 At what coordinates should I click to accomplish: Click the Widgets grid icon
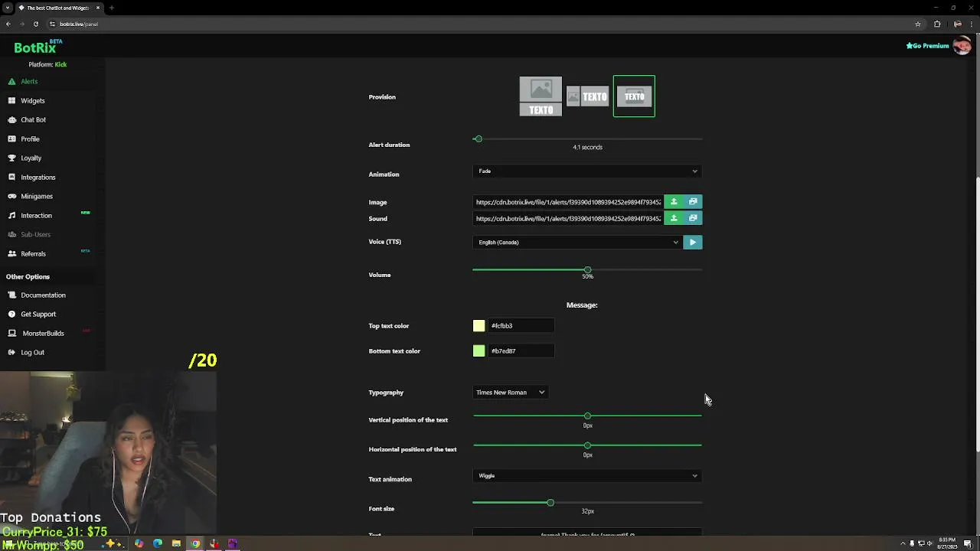[x=12, y=100]
